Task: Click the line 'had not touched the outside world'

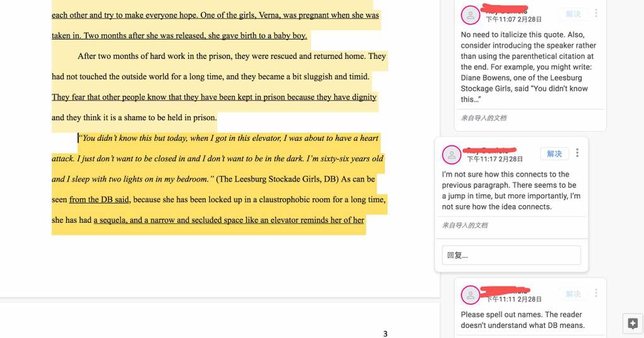Action: pyautogui.click(x=210, y=77)
